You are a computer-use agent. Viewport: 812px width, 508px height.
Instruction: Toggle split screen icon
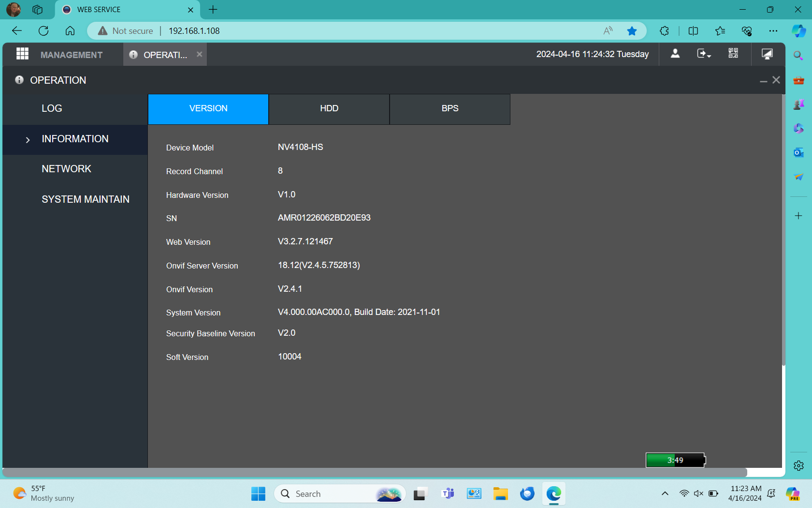[693, 31]
